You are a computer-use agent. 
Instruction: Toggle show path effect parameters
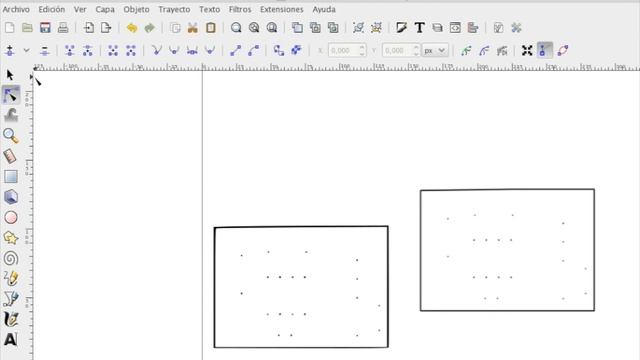[502, 51]
